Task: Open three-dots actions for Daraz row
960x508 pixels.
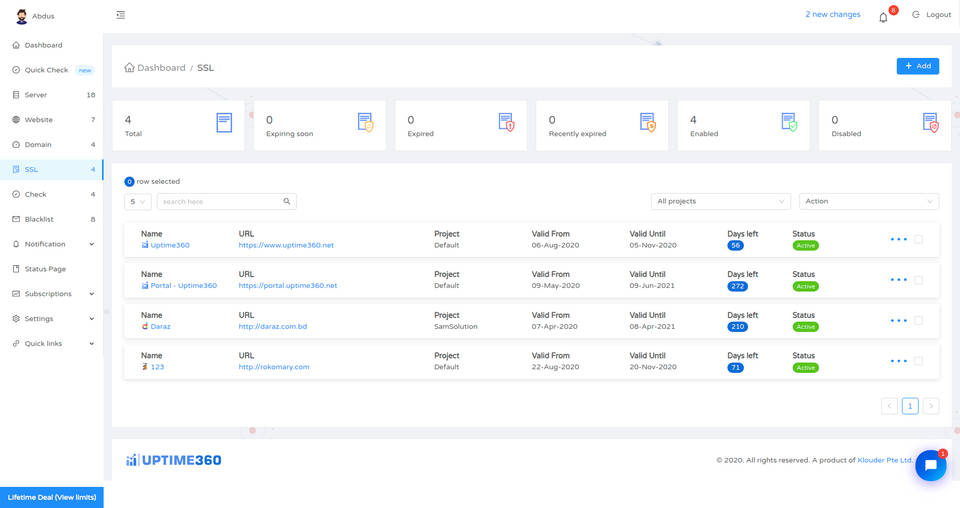Action: (x=898, y=321)
